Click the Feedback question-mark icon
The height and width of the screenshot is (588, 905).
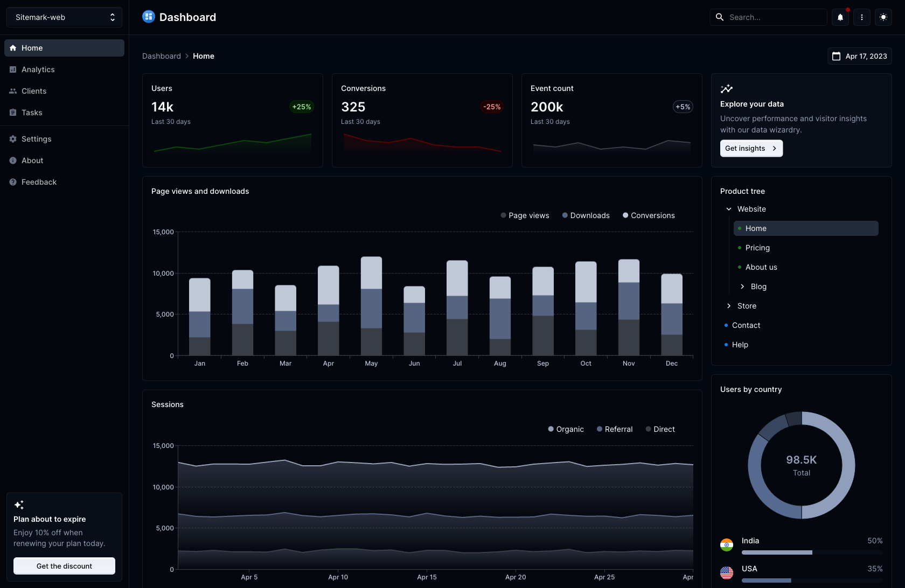click(13, 182)
